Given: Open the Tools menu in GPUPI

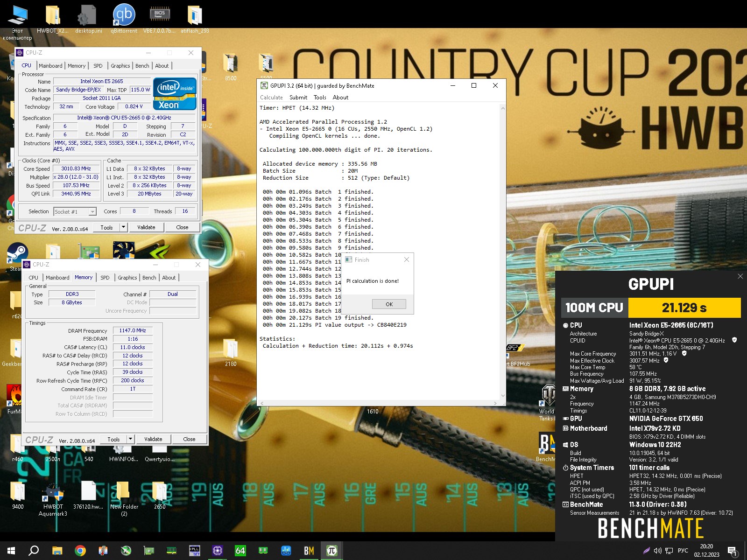Looking at the screenshot, I should coord(320,98).
